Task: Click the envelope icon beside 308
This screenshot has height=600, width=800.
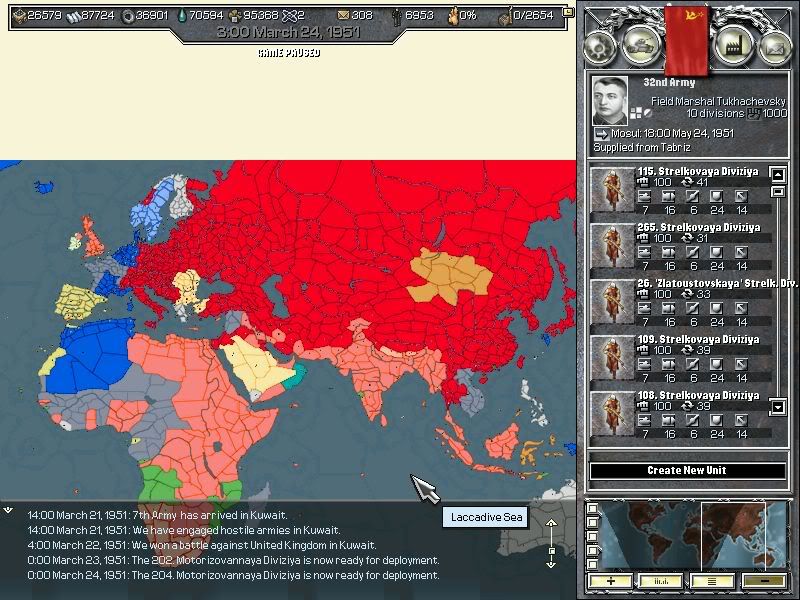Action: click(x=343, y=15)
